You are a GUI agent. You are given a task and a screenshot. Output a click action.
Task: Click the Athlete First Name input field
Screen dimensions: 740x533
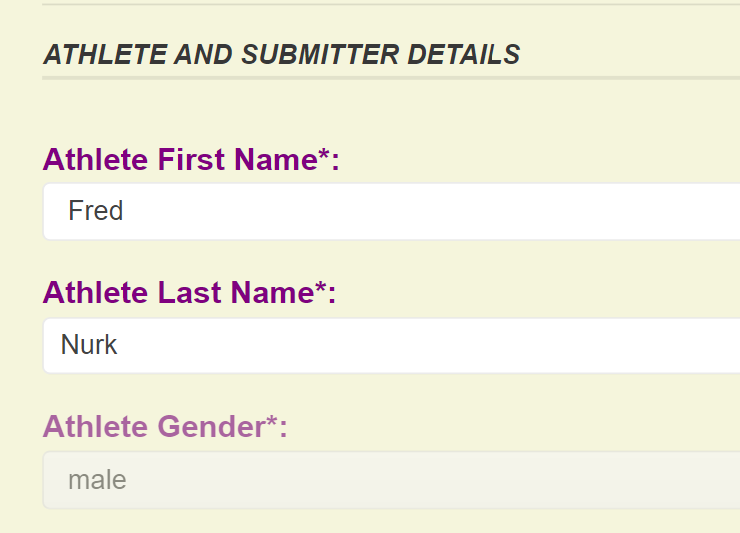pyautogui.click(x=390, y=211)
